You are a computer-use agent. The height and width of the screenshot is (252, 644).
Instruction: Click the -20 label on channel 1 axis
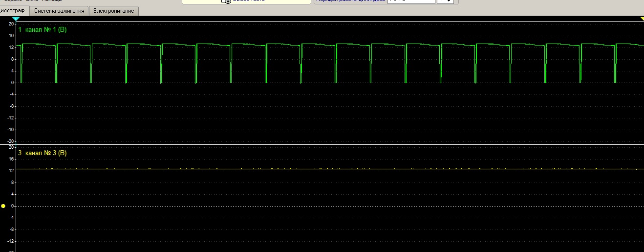(x=10, y=141)
